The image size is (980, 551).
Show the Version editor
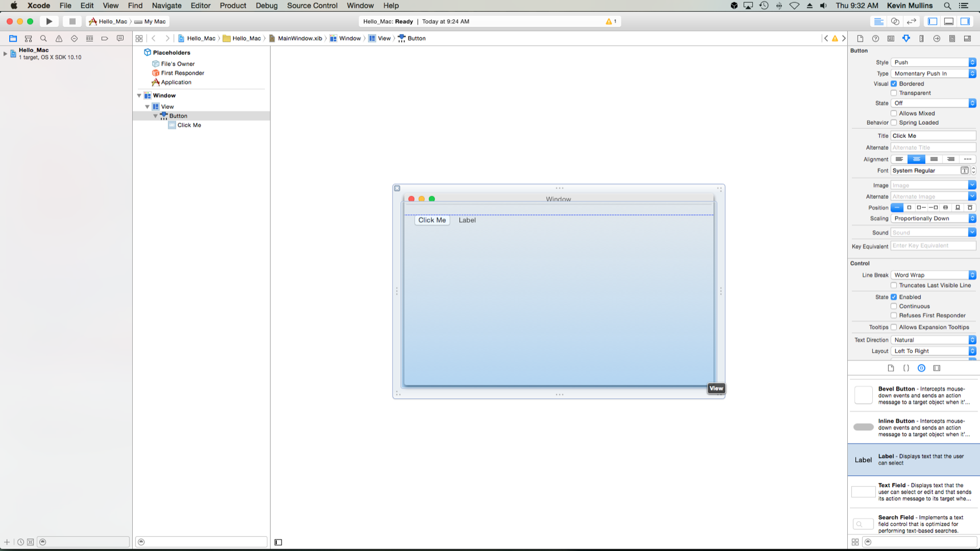click(912, 22)
